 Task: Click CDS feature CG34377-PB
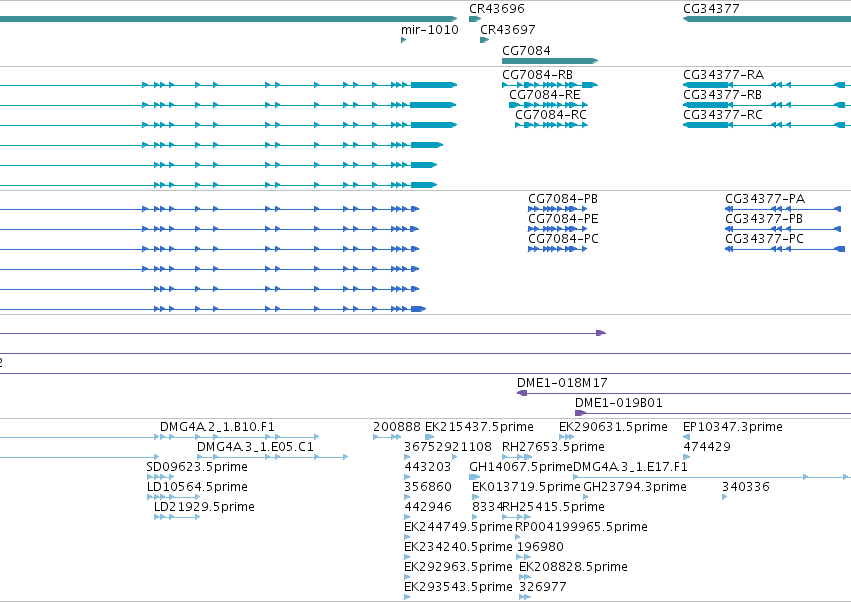click(764, 219)
